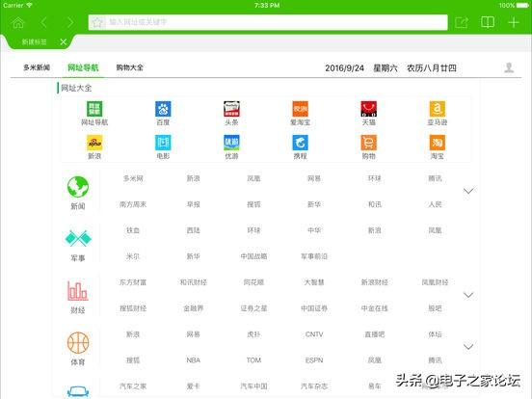532x399 pixels.
Task: Click the 体育 basketball icon
Action: (x=78, y=343)
